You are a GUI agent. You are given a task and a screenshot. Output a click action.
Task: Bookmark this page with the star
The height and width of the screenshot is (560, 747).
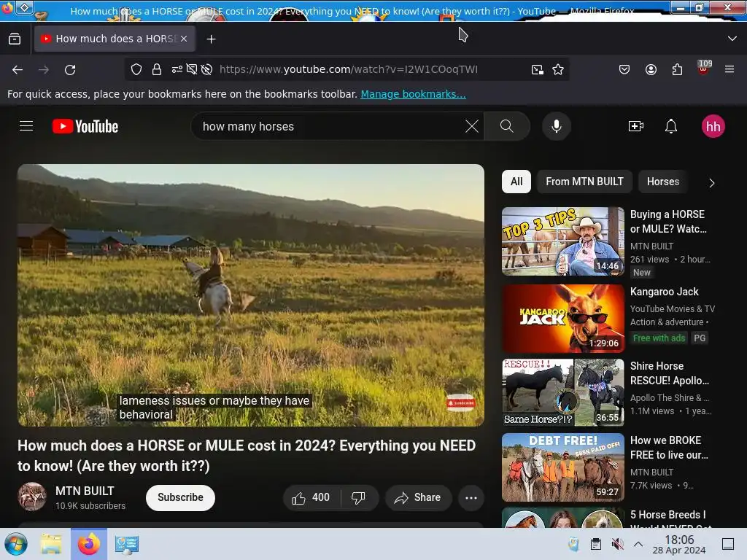click(558, 69)
